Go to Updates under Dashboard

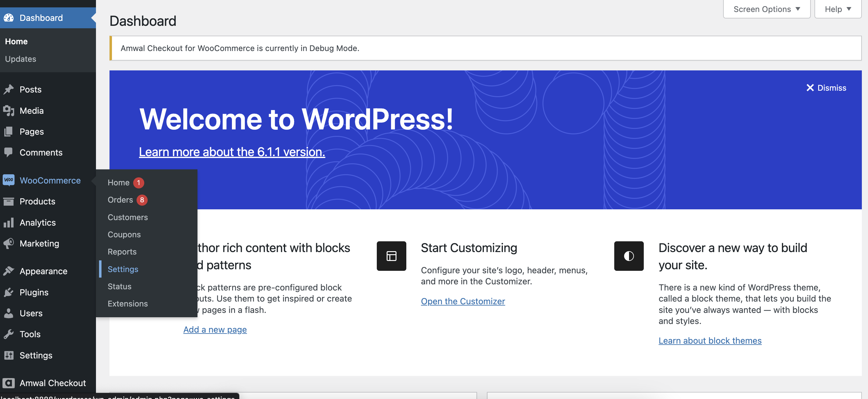click(21, 59)
